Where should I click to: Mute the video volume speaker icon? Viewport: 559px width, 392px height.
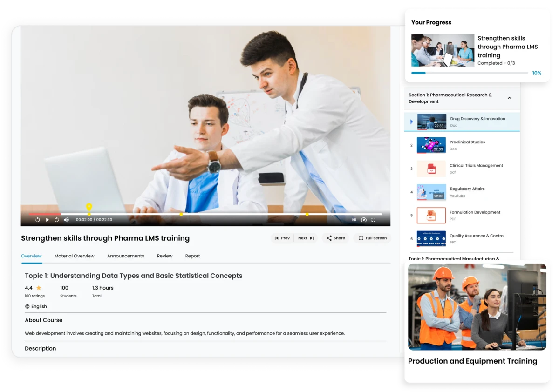(x=66, y=219)
